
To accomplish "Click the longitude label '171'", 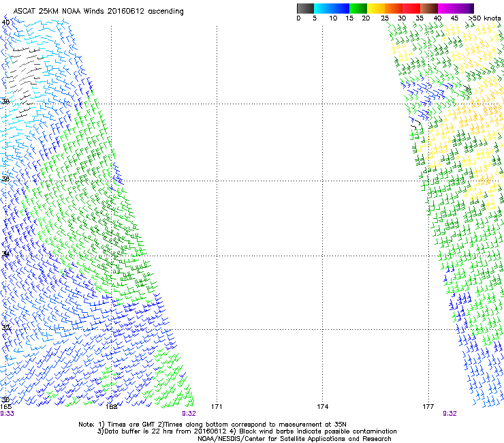I will (217, 406).
